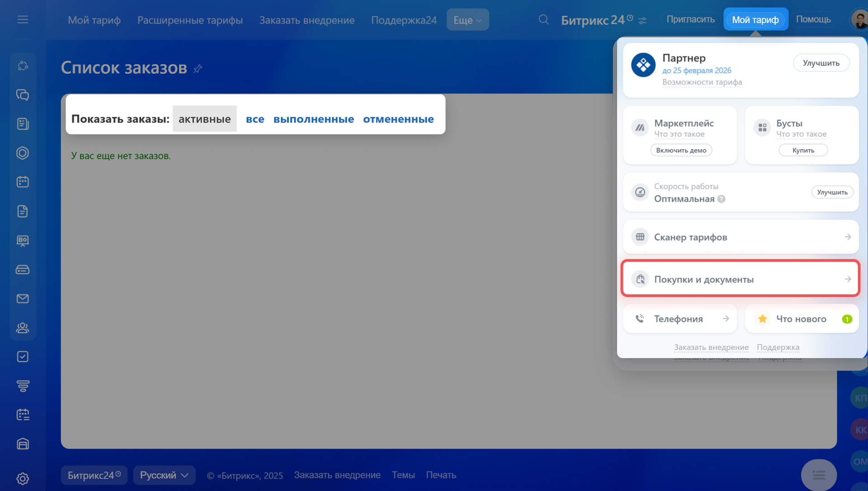
Task: Click the Битрикс 24 logo header
Action: tap(597, 20)
